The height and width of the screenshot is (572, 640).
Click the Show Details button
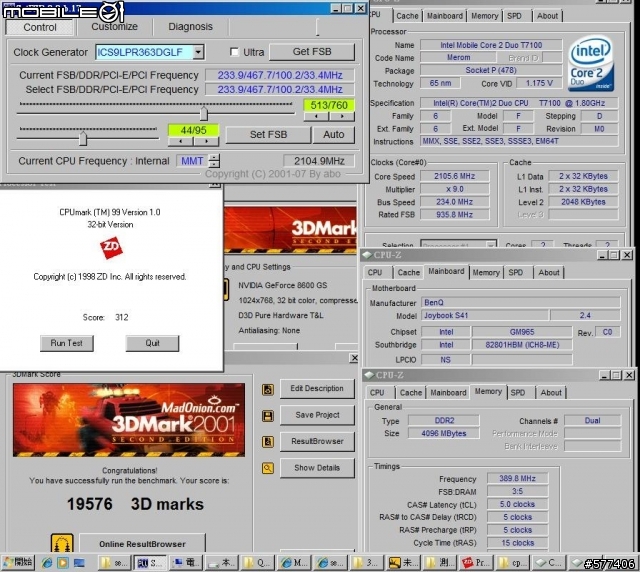point(317,467)
